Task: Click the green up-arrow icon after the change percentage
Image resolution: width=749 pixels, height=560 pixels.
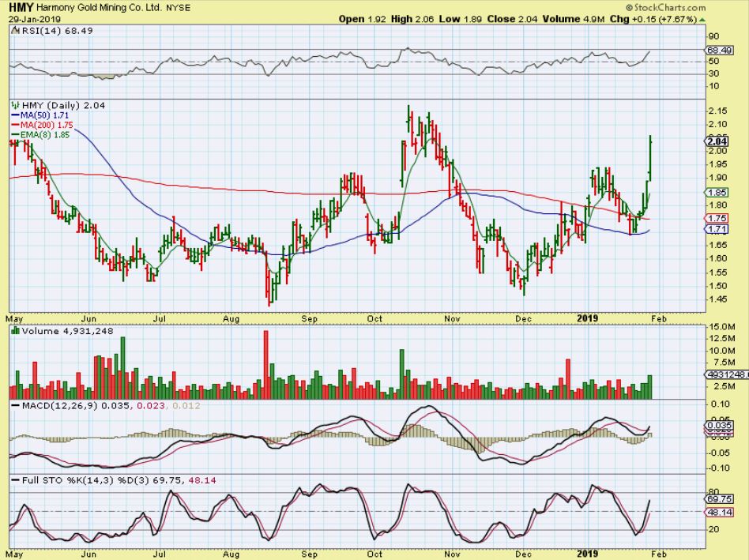Action: point(702,20)
